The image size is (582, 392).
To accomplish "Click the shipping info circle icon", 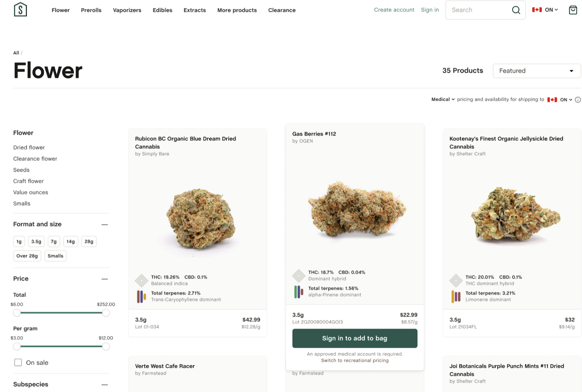I will click(578, 100).
